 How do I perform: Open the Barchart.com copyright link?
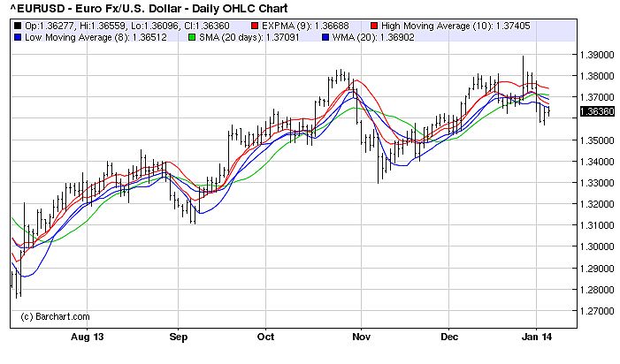[55, 316]
